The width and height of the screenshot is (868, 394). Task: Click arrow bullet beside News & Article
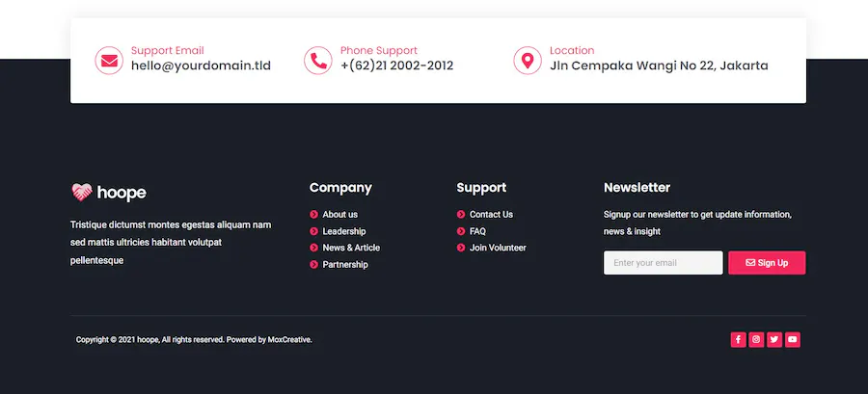point(313,249)
